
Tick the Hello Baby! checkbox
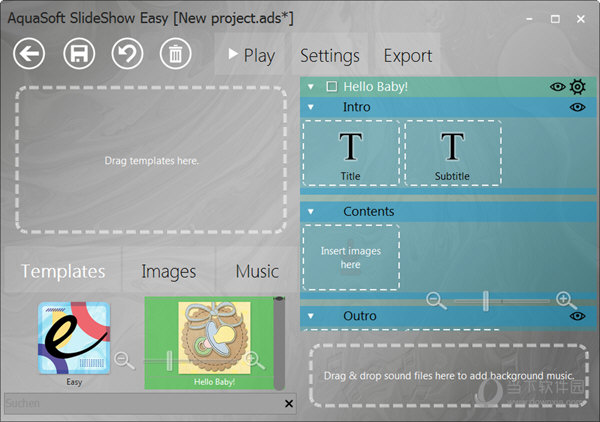tap(332, 86)
